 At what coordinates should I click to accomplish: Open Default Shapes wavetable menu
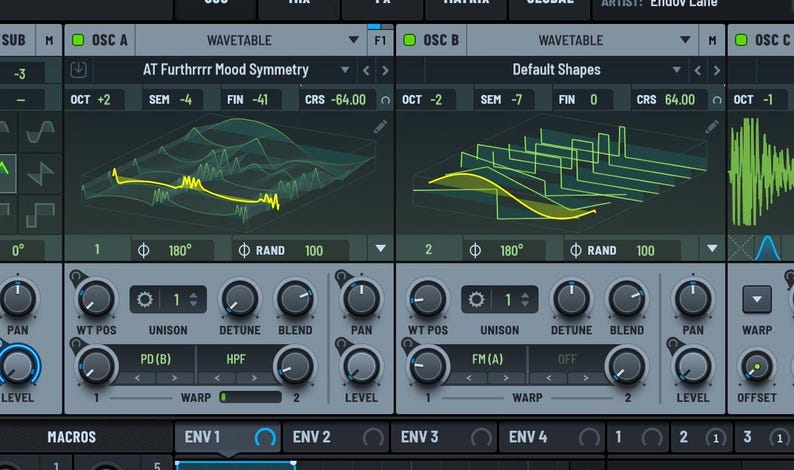click(556, 70)
